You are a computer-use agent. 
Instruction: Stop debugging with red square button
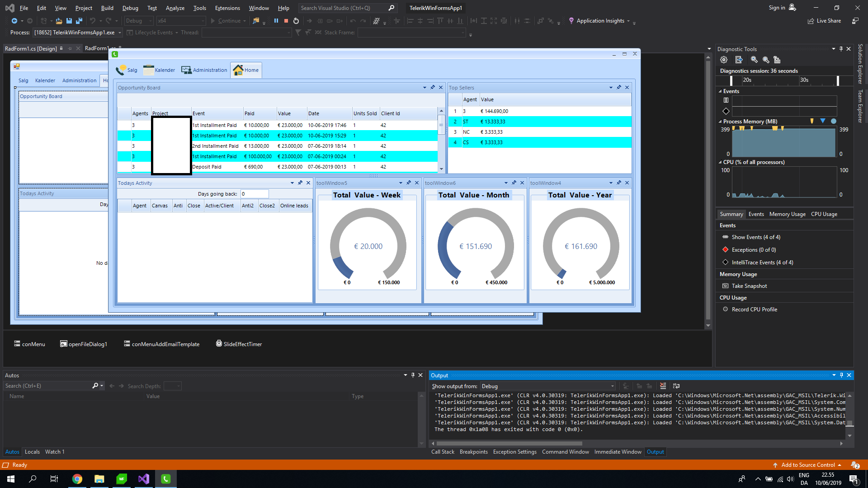(x=286, y=21)
